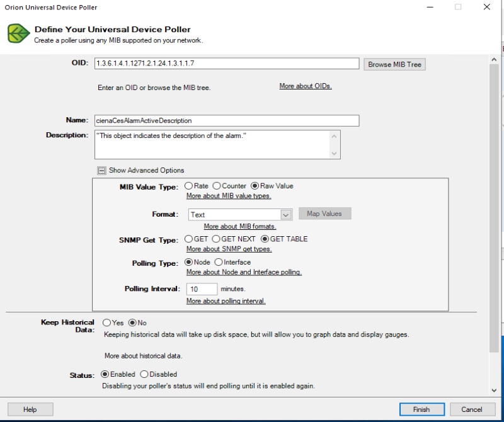Open More about MIB formats link
This screenshot has width=504, height=422.
(240, 226)
